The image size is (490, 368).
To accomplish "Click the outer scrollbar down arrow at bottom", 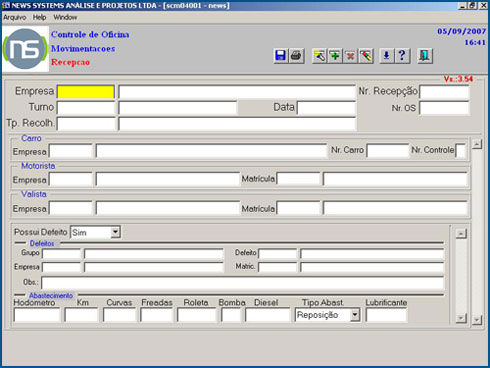I will click(x=477, y=320).
